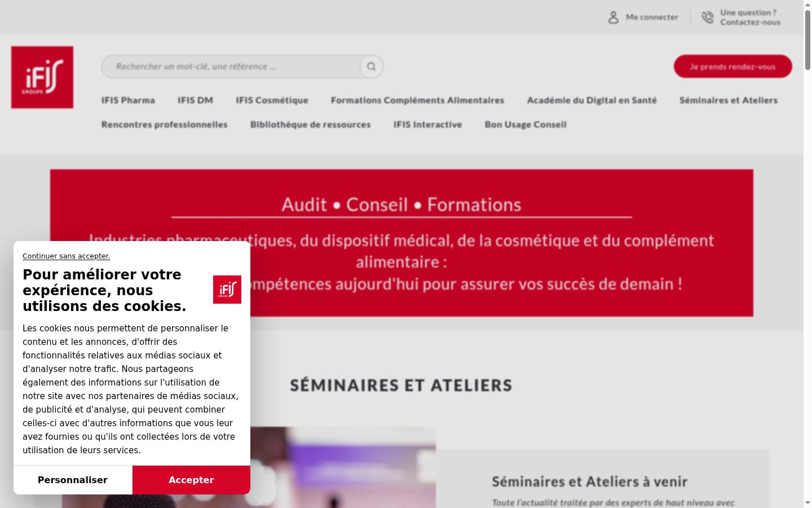812x508 pixels.
Task: Click Je prends rendez-vous button
Action: tap(732, 67)
